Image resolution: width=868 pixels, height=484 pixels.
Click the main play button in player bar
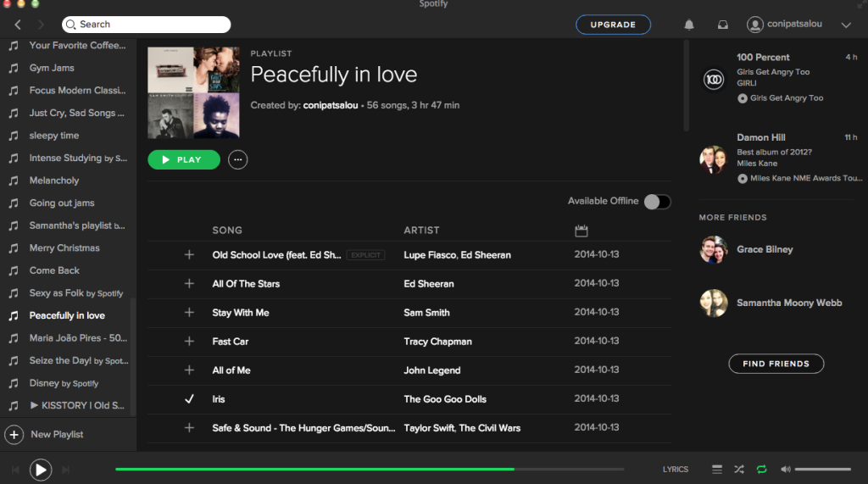[x=41, y=470]
